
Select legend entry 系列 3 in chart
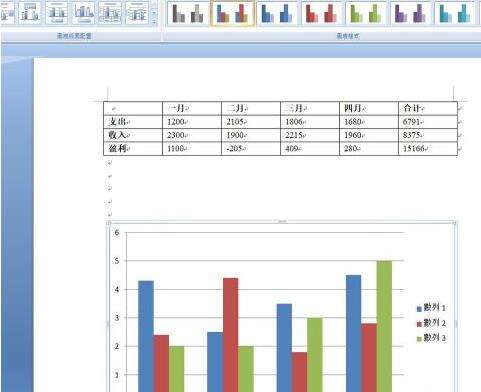pyautogui.click(x=431, y=338)
